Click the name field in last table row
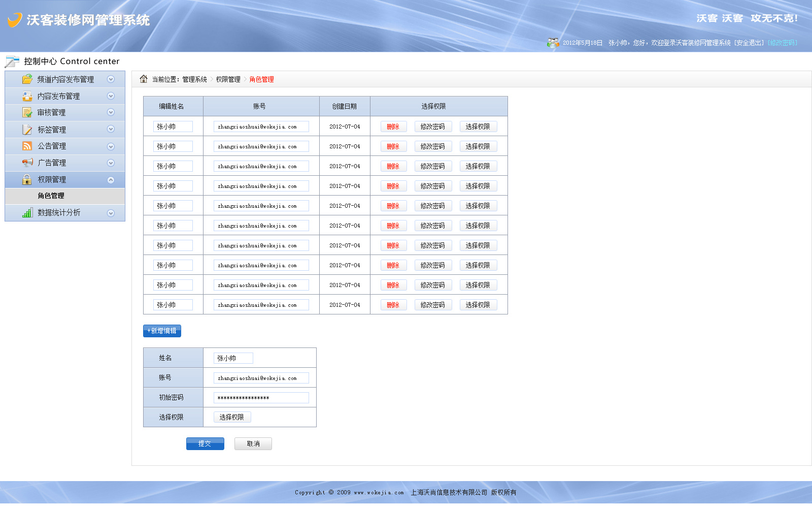Screen dimensions: 812x508 click(x=173, y=305)
